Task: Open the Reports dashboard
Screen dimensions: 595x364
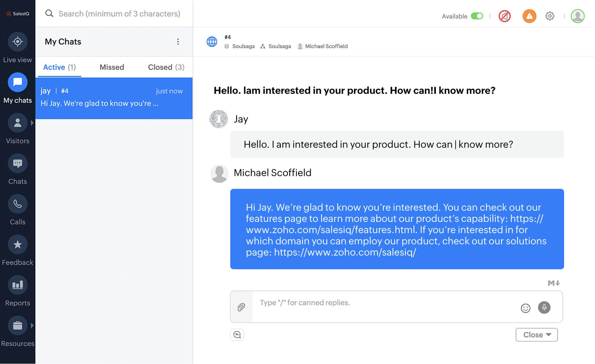Action: (17, 285)
